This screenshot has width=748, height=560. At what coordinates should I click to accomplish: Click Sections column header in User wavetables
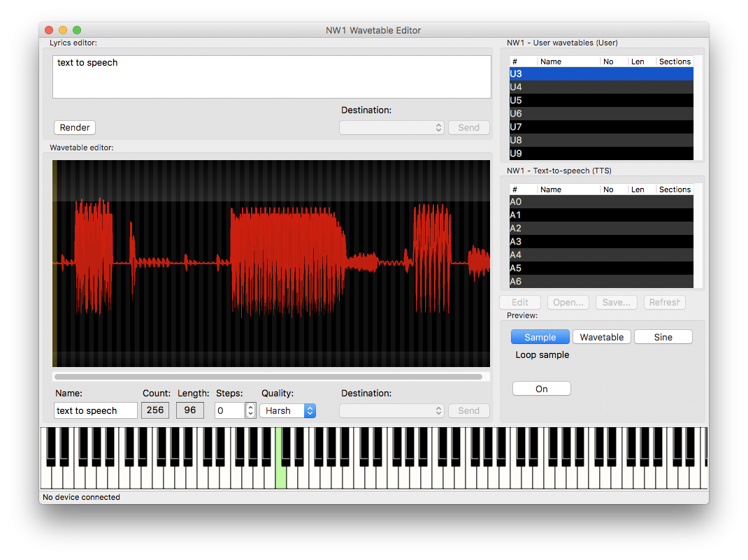coord(675,62)
